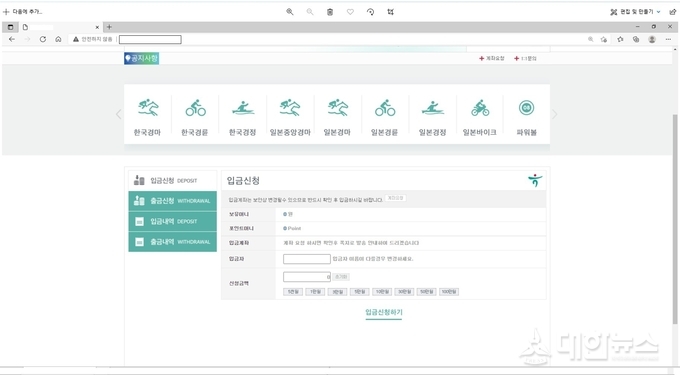Show next sports in the carousel
This screenshot has height=375, width=680.
point(555,114)
